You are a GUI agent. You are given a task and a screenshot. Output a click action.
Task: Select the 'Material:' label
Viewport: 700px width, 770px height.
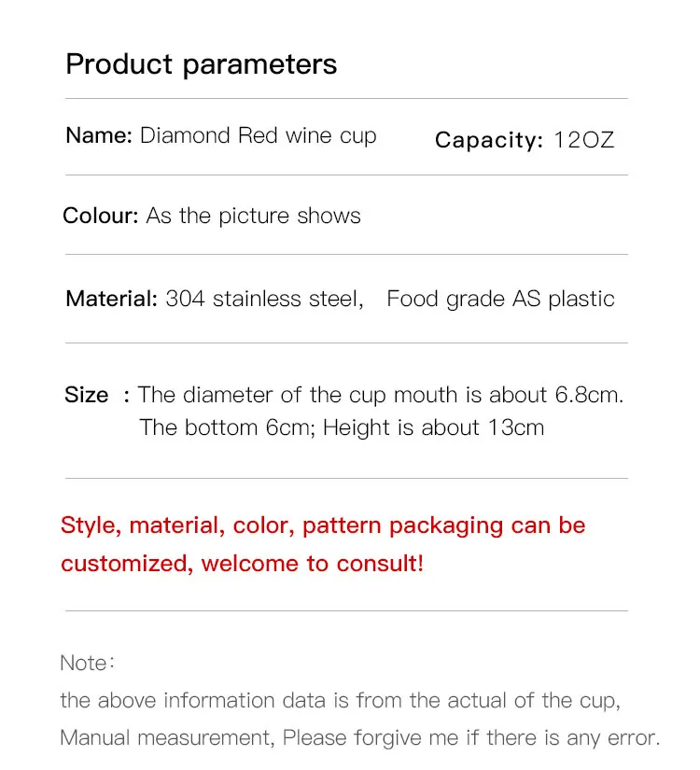click(111, 299)
